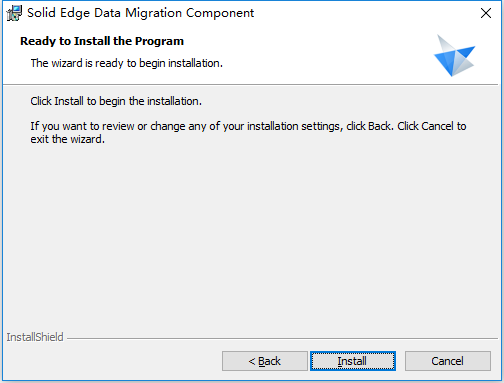Click the word Migration in title bar
The width and height of the screenshot is (504, 383).
[x=153, y=13]
